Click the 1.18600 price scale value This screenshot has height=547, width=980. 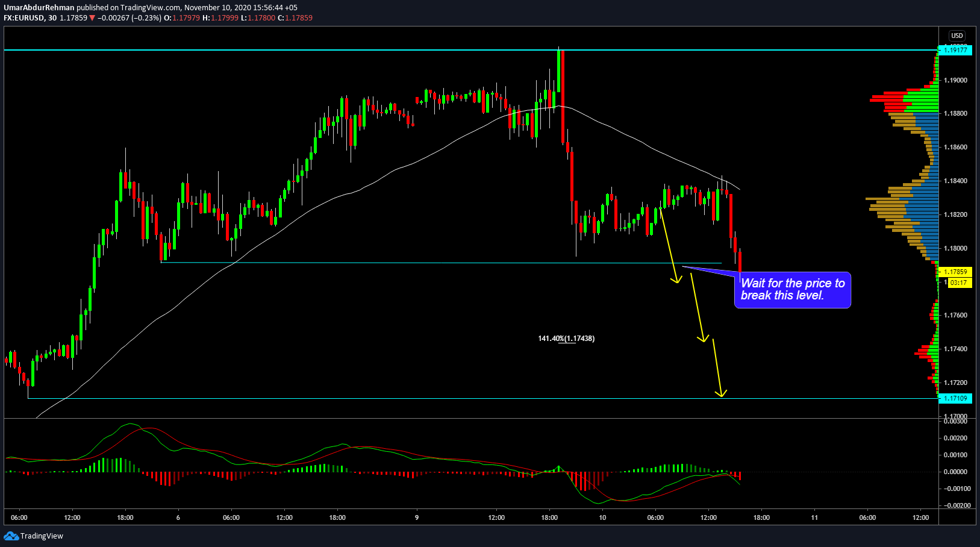(x=955, y=147)
